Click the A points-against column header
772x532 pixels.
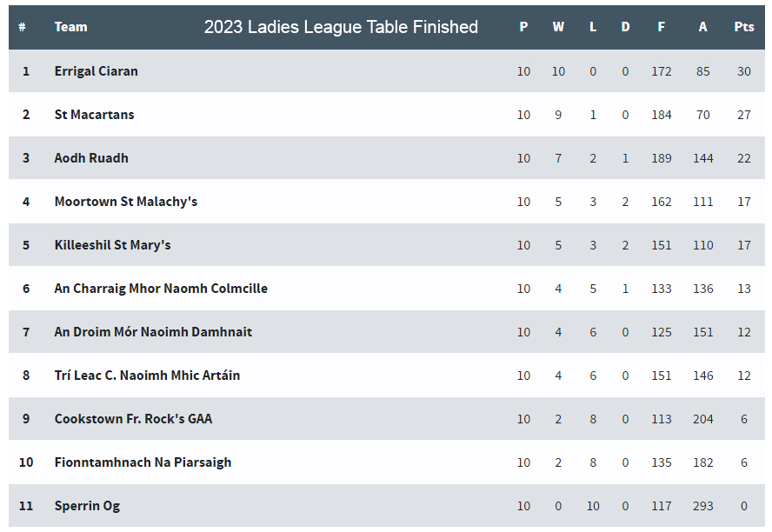pyautogui.click(x=702, y=27)
